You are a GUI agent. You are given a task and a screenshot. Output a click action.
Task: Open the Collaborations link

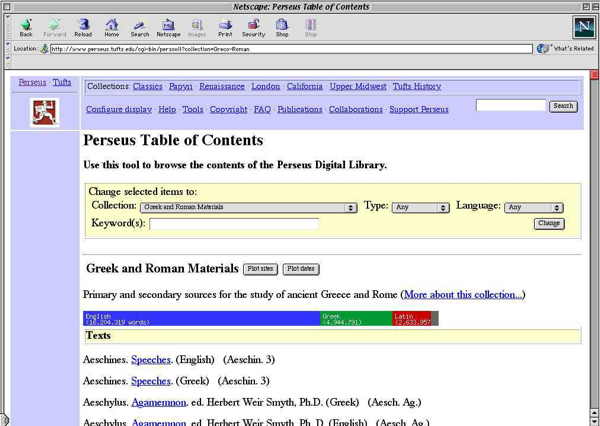tap(355, 109)
